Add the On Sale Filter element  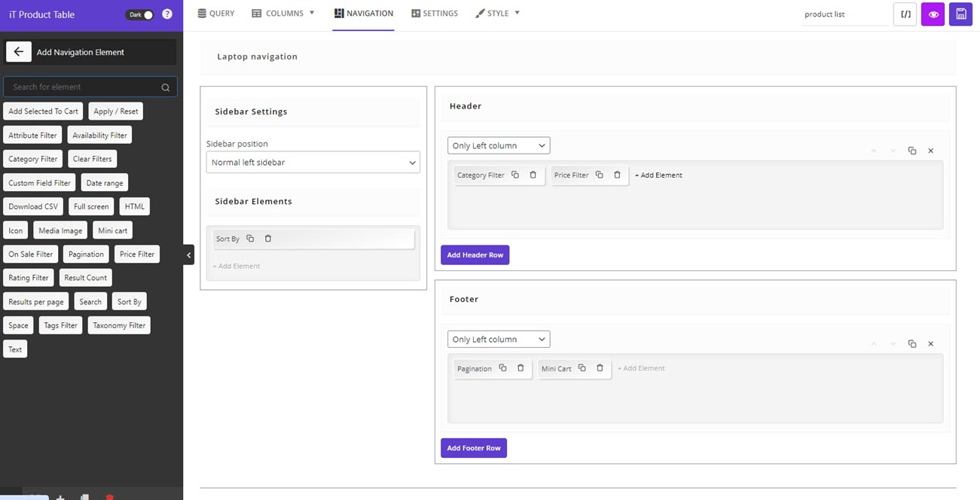31,255
